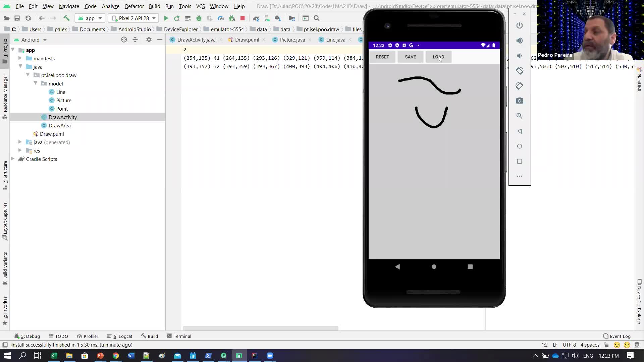
Task: Select the Draw.puml file in the tree
Action: tap(52, 134)
